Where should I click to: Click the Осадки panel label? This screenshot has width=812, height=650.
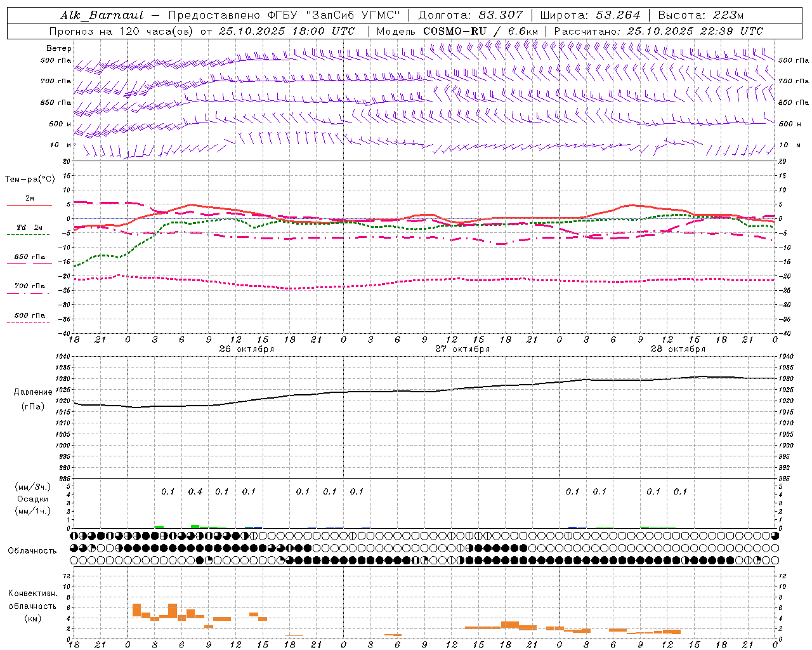pos(32,499)
